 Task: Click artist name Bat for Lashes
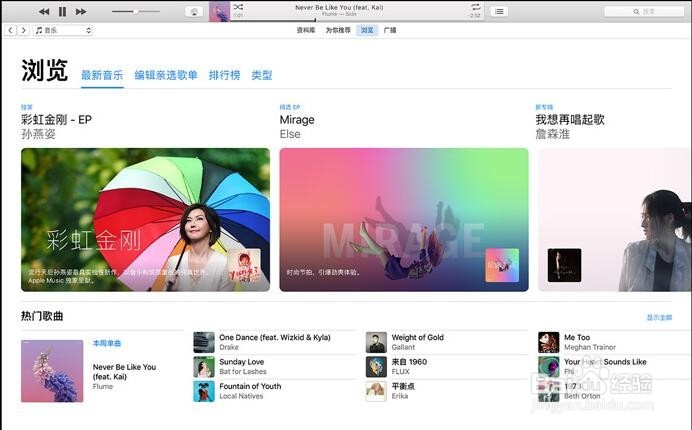point(243,372)
